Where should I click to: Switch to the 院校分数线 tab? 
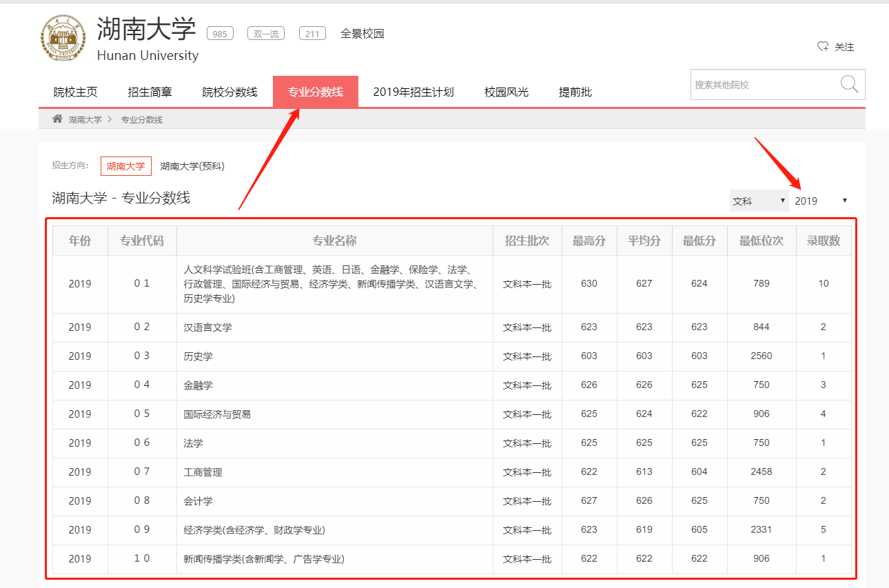pos(230,92)
